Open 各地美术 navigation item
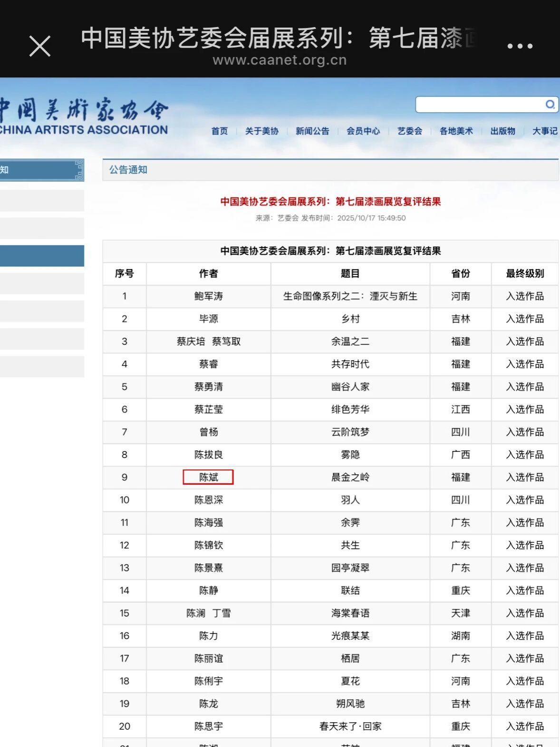This screenshot has height=747, width=560. (x=456, y=131)
